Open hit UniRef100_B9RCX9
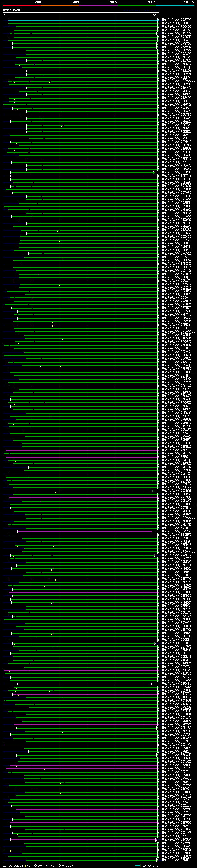 (x=177, y=104)
